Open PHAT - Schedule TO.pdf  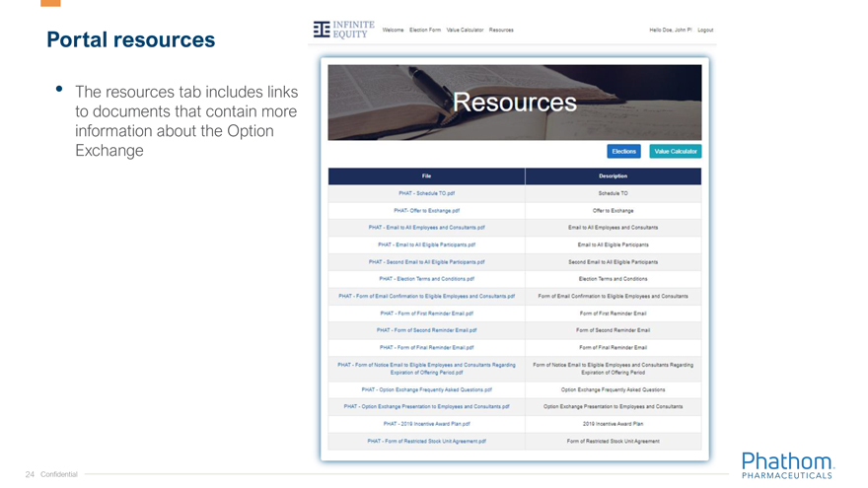426,193
